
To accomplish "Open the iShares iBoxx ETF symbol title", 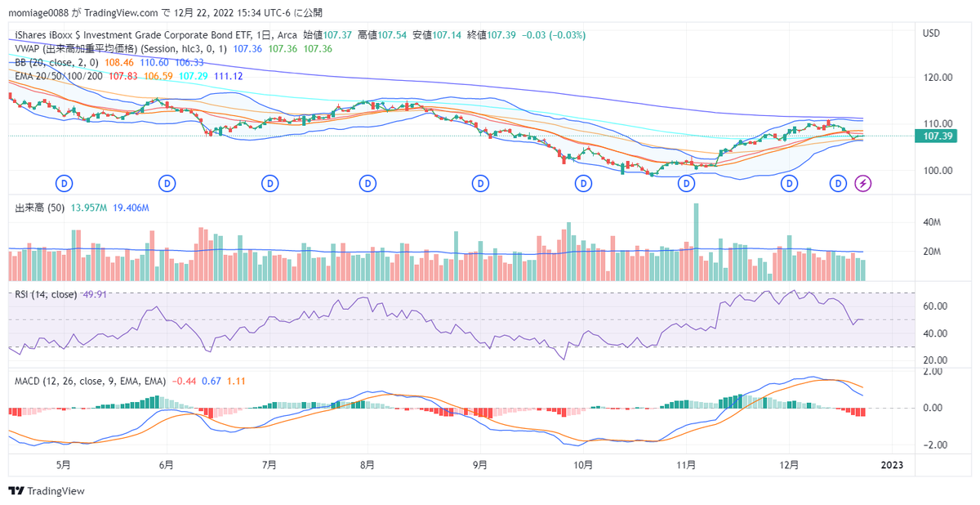I will (x=155, y=35).
